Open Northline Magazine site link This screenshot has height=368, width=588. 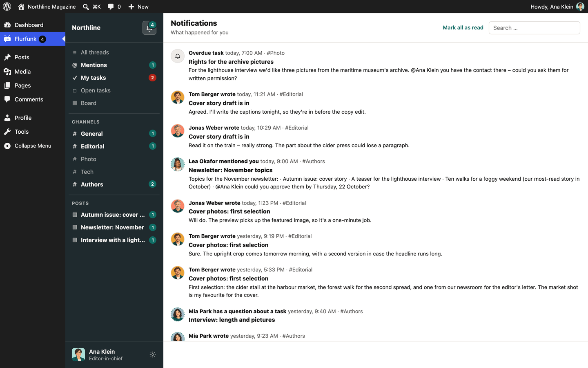(47, 7)
